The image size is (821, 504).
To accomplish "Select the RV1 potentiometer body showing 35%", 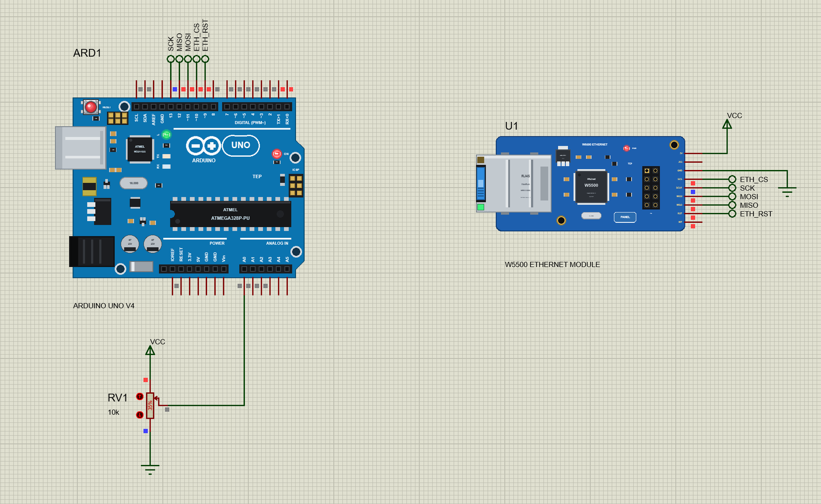I will (150, 406).
